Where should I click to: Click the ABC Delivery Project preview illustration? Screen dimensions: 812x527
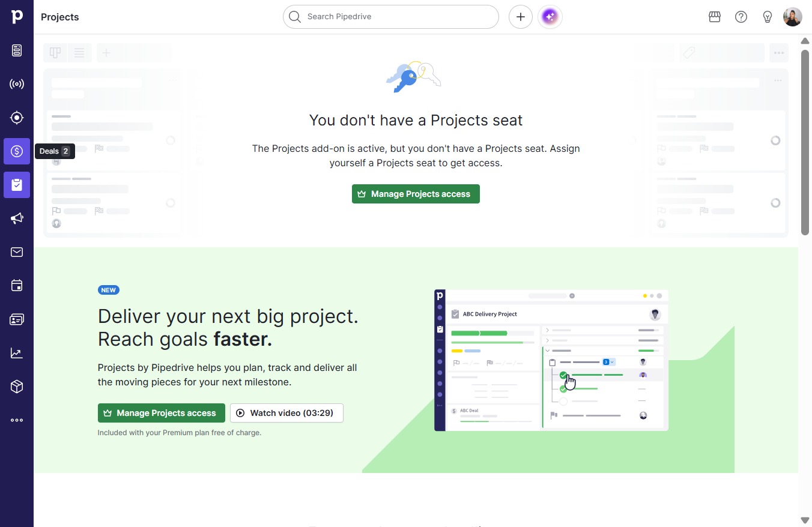pyautogui.click(x=551, y=360)
